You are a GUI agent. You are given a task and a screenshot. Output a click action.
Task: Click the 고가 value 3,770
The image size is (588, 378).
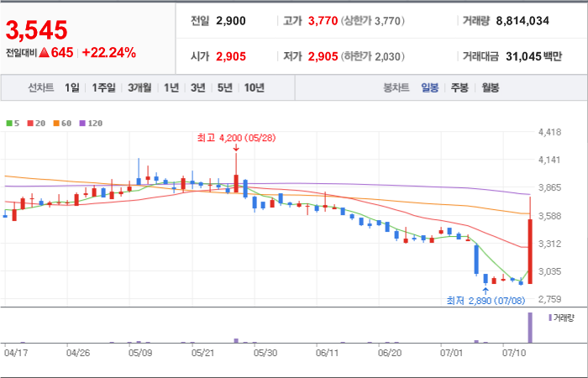click(323, 21)
